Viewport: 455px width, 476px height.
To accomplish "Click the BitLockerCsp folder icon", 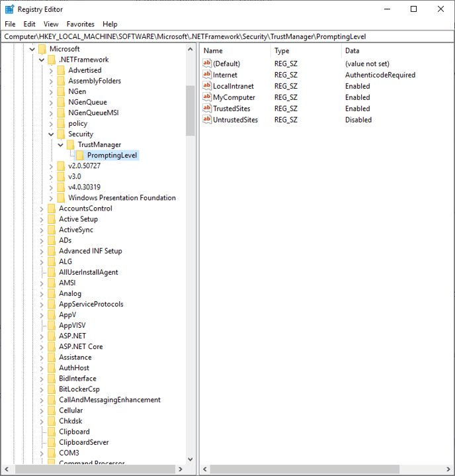I will (x=52, y=389).
